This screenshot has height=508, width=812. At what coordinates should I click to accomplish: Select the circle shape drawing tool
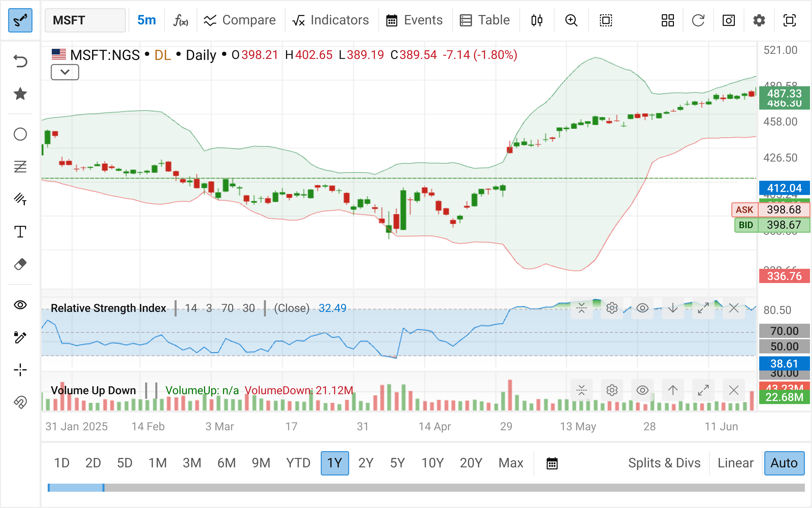pyautogui.click(x=20, y=134)
